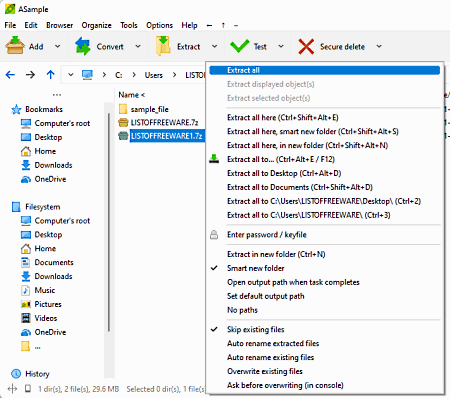Open the Organize menu
450x398 pixels.
[96, 25]
